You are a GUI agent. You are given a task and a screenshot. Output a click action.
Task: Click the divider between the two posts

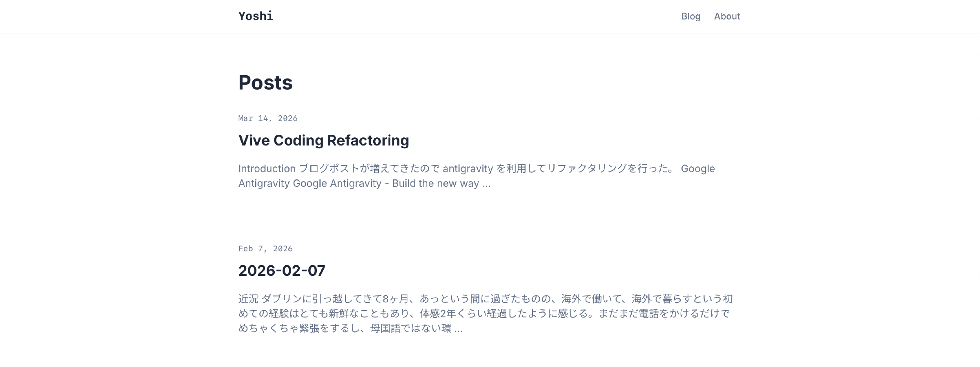(489, 223)
